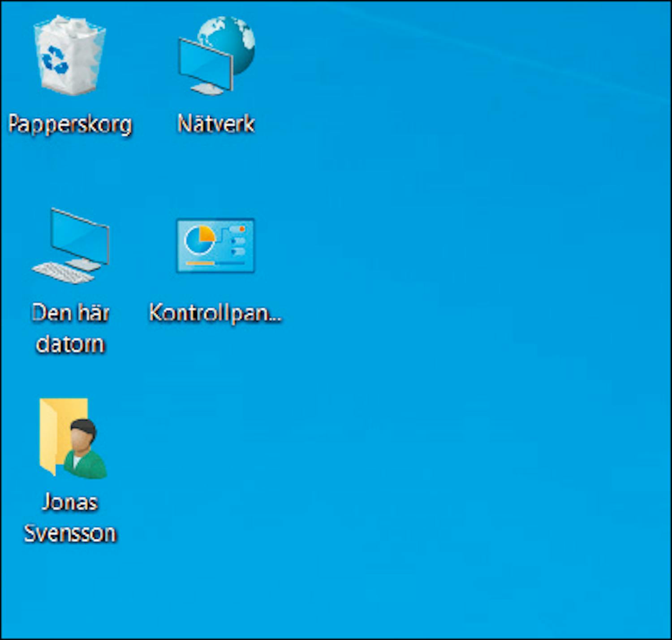Select the Jonas Svensson user folder icon

(x=73, y=438)
